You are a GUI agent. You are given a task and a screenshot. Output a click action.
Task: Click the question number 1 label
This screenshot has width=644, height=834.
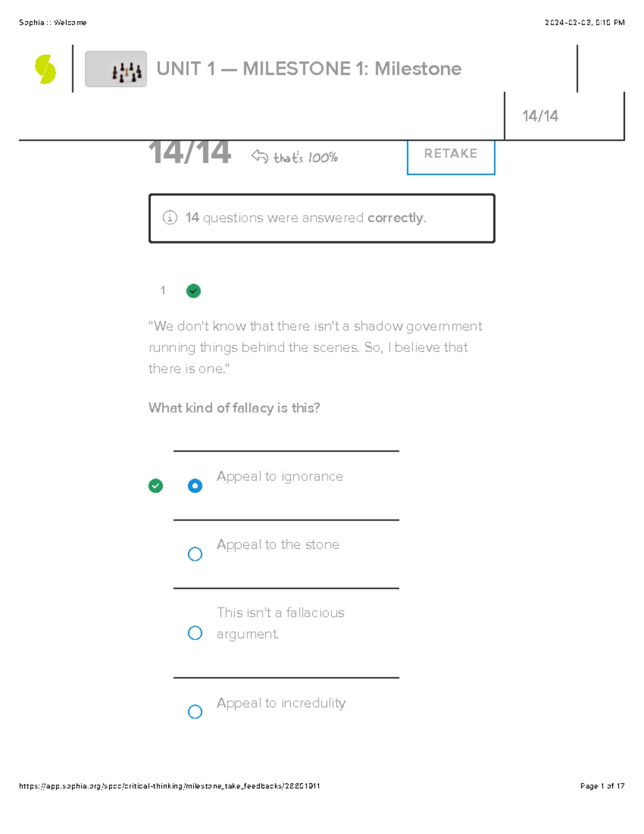[x=163, y=291]
